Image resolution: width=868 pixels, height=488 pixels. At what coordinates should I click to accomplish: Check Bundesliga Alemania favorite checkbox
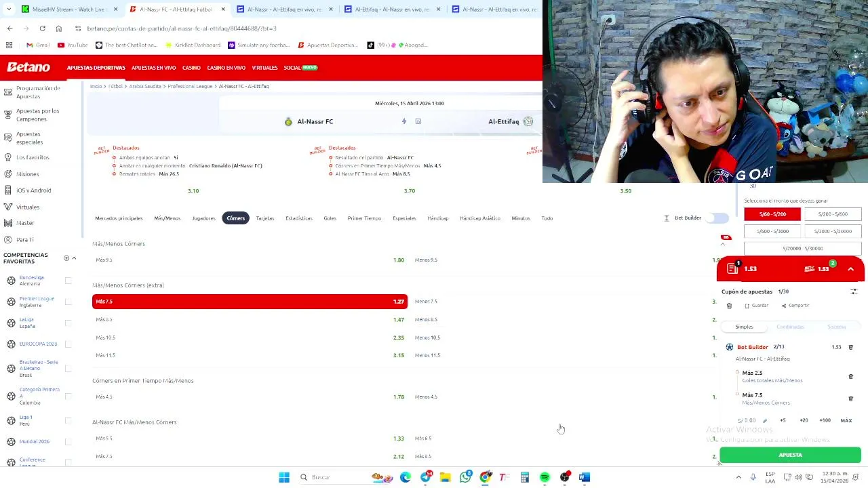click(68, 281)
